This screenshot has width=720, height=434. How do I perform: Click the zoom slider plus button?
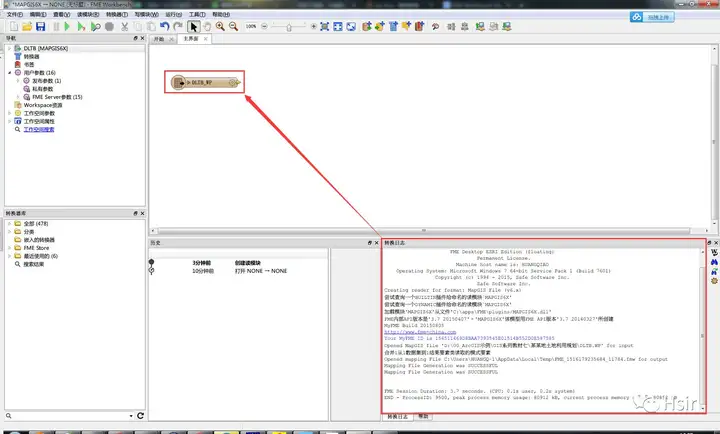coord(314,27)
